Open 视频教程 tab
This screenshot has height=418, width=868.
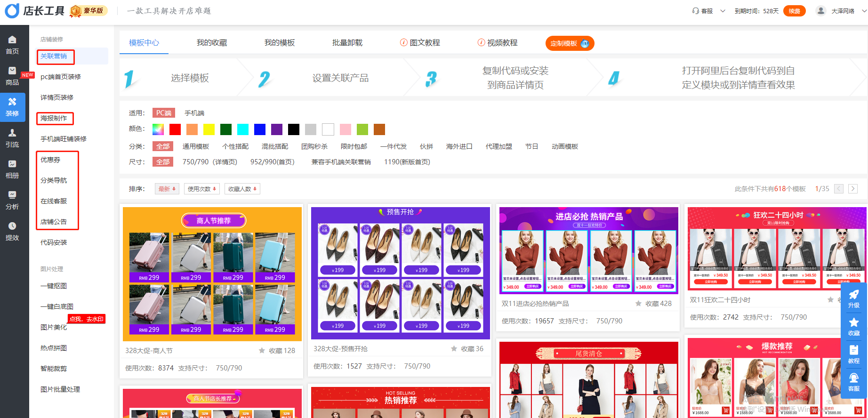[x=497, y=43]
